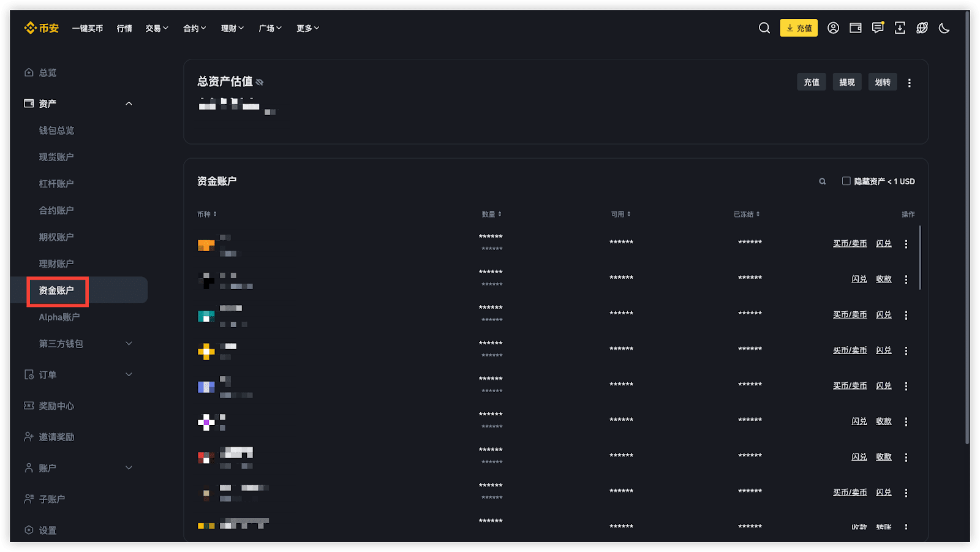The height and width of the screenshot is (552, 980).
Task: Open 奖励中心 in the sidebar
Action: [x=56, y=406]
